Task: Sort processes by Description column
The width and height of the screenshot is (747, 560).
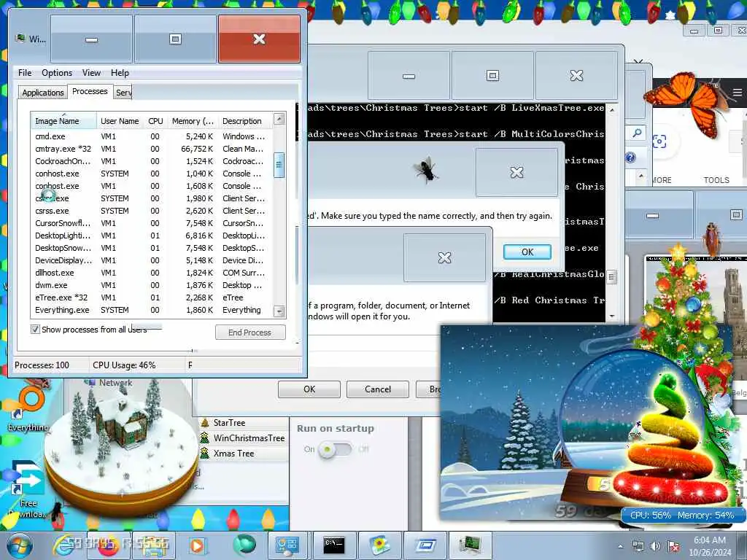Action: [245, 121]
